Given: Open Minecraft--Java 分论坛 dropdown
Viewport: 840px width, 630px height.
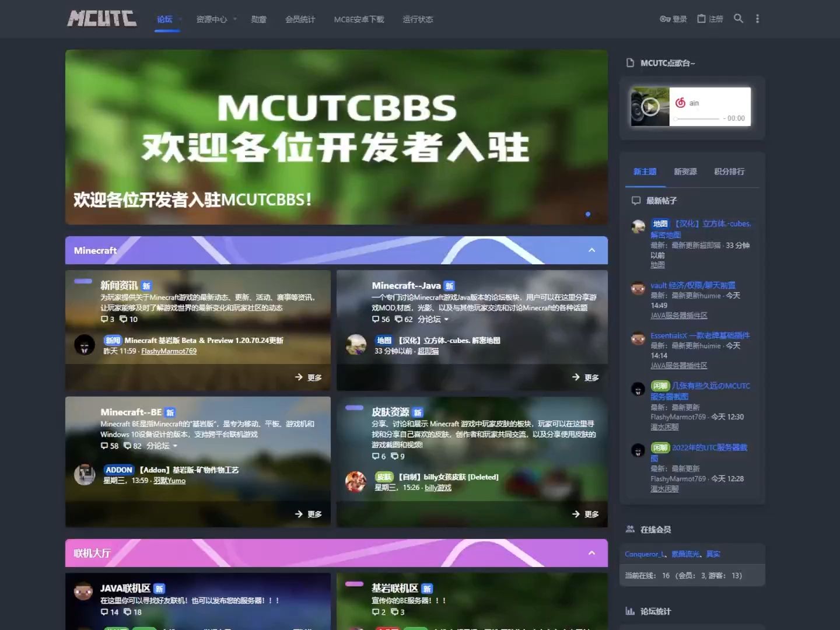Looking at the screenshot, I should coord(433,319).
